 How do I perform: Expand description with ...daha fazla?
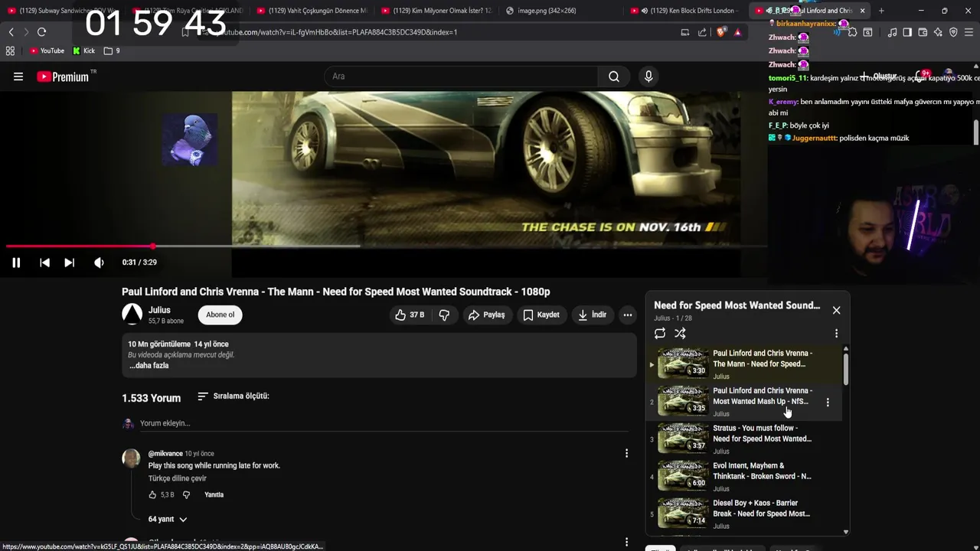click(x=149, y=366)
